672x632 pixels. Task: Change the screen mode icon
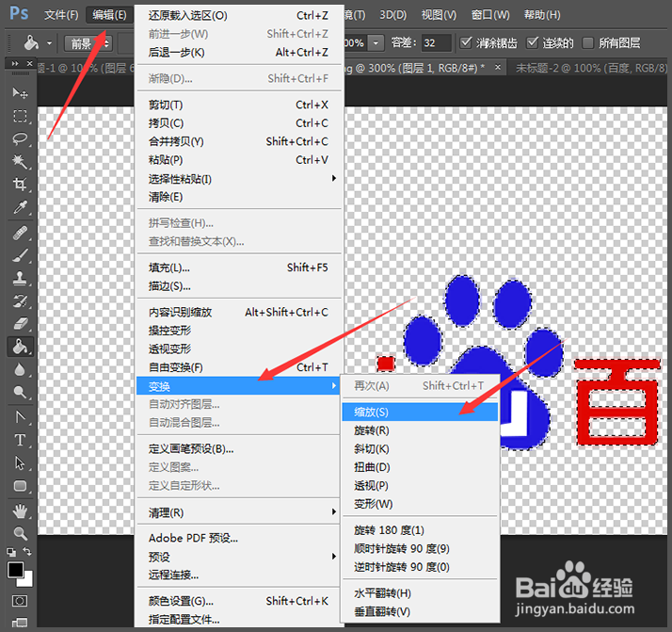19,623
